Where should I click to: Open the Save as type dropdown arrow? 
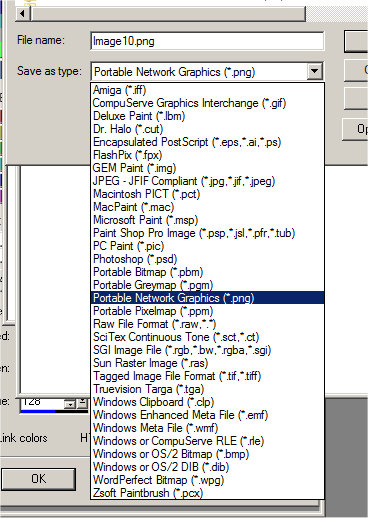point(314,71)
